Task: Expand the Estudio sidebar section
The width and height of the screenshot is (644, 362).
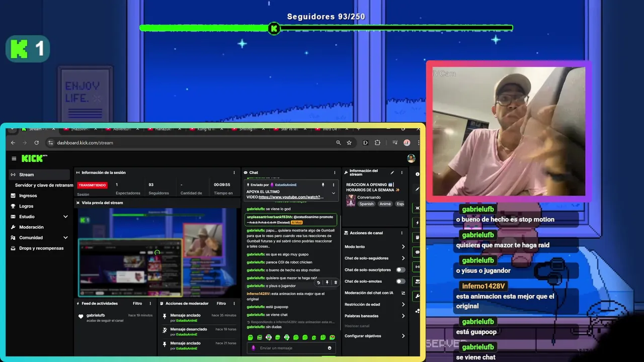Action: click(x=65, y=217)
